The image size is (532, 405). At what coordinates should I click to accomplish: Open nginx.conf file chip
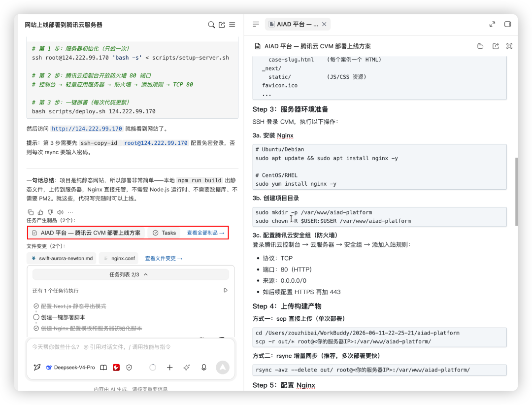click(x=119, y=258)
